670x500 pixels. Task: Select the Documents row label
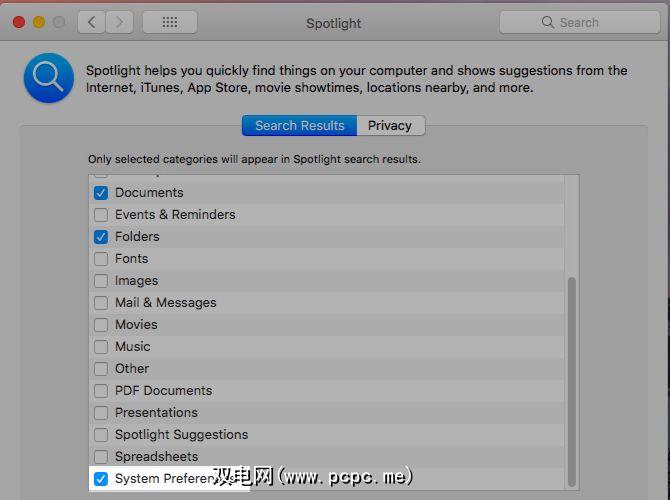pos(149,193)
